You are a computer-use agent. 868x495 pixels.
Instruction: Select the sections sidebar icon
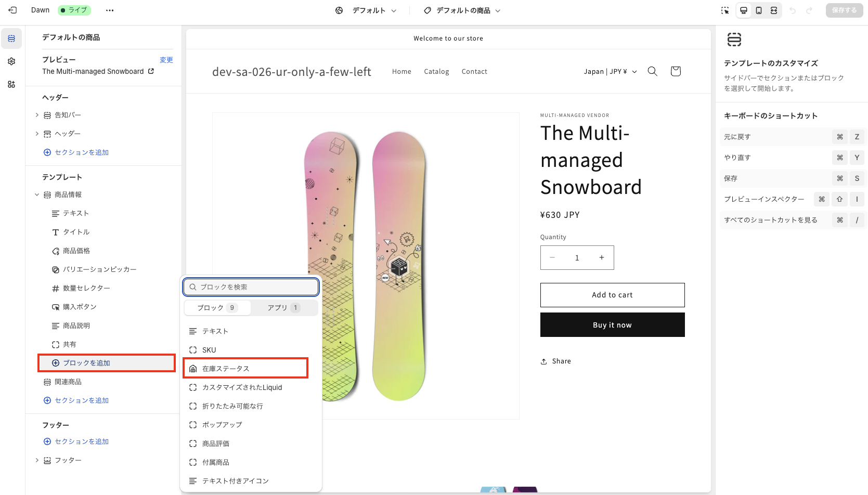(11, 38)
